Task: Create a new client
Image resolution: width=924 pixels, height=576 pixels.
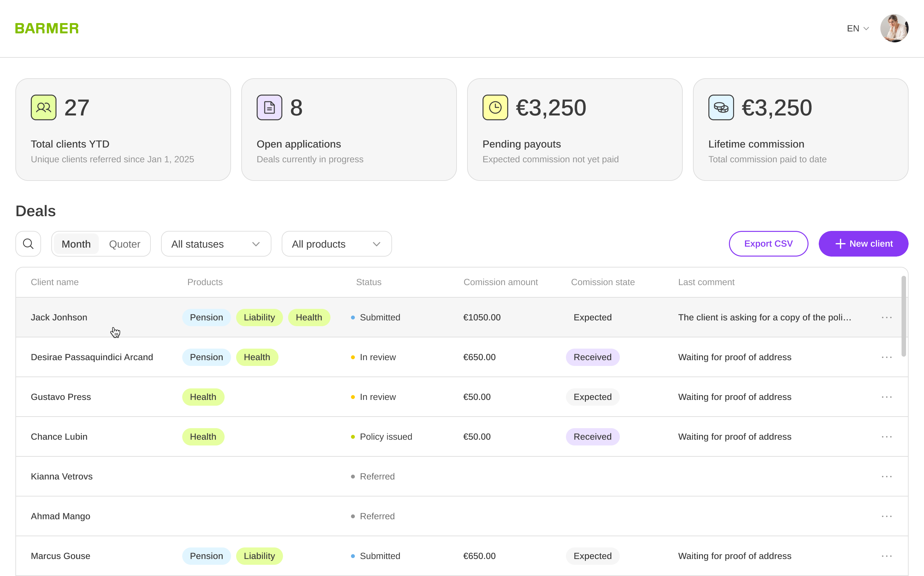Action: pos(863,244)
